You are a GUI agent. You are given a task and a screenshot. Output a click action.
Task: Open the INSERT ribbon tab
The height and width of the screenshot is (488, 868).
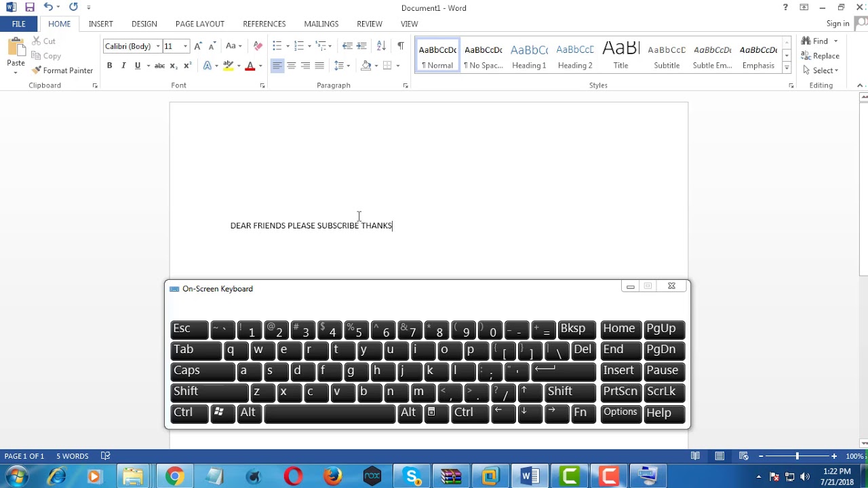(x=100, y=24)
